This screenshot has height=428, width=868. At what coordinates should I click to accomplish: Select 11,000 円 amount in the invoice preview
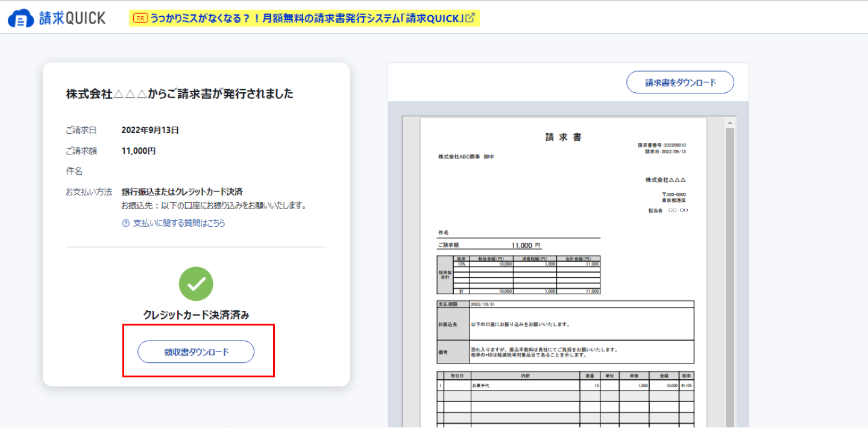click(526, 245)
